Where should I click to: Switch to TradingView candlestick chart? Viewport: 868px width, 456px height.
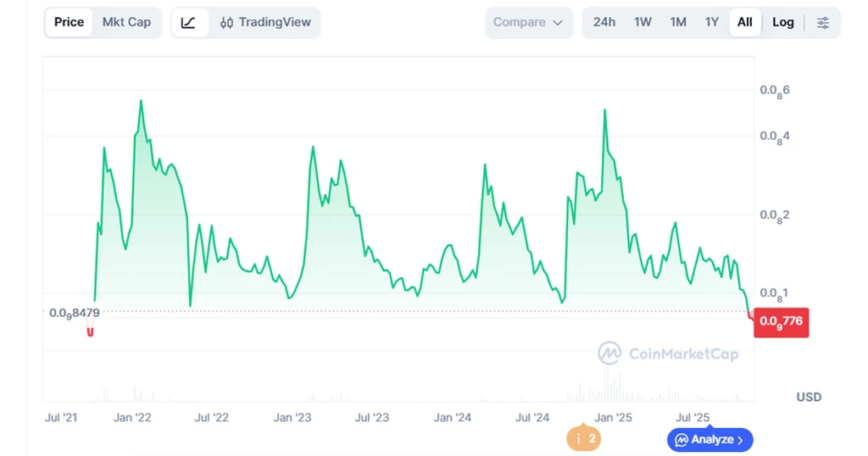[264, 23]
